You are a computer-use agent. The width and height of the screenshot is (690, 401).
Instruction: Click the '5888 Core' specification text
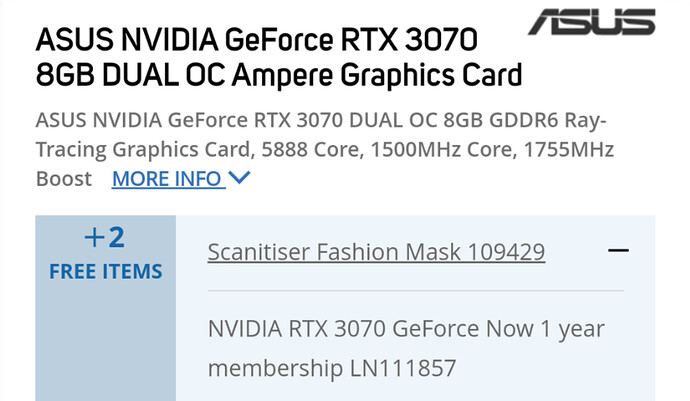(377, 149)
